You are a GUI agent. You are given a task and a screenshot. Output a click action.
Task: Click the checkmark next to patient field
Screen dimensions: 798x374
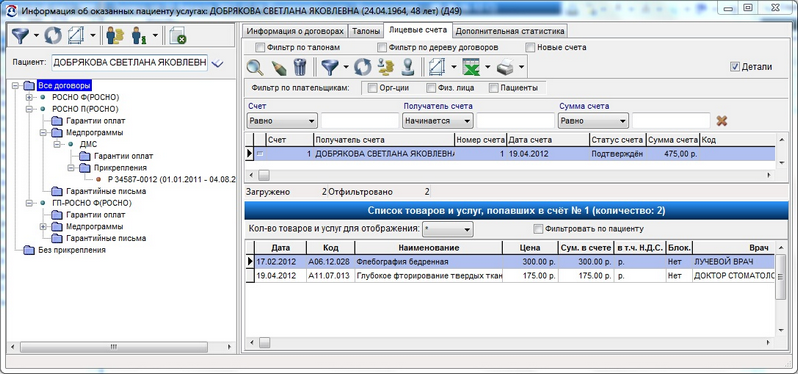coord(217,63)
